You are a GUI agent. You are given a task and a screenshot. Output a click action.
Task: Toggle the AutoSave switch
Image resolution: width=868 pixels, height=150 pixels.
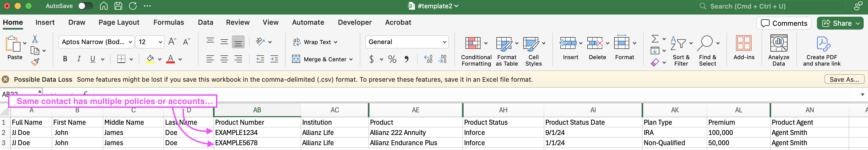click(x=85, y=6)
